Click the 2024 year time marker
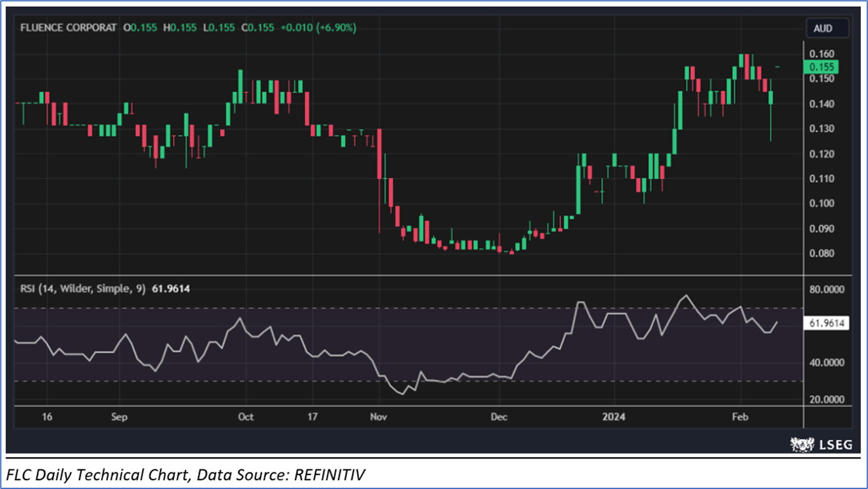Screen dimensions: 868x489 [x=615, y=417]
